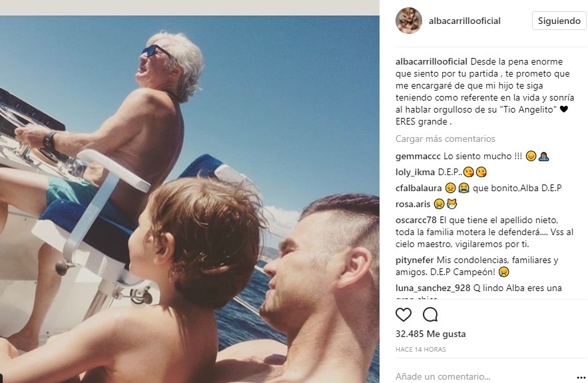Screen dimensions: 588x383
Task: Expand Cargar más comentarios
Action: (x=445, y=139)
